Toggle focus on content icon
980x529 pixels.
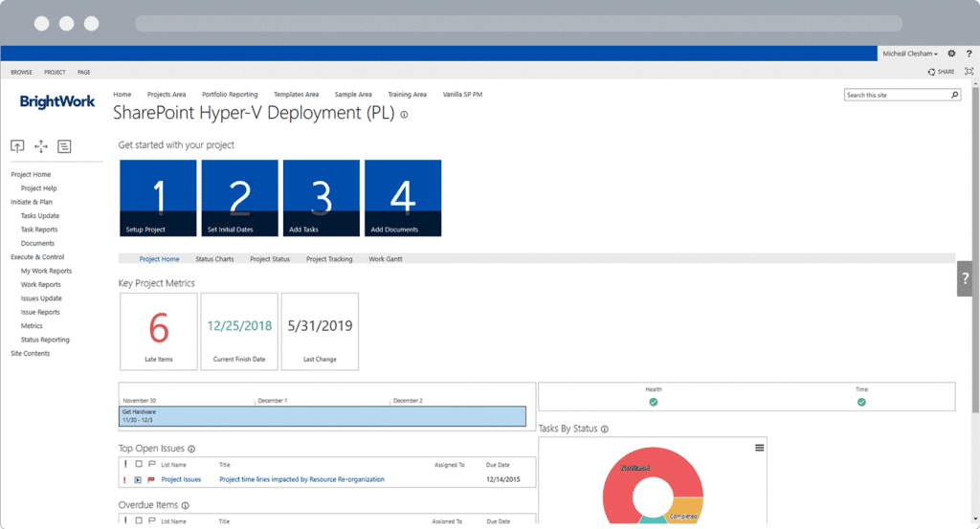point(969,72)
